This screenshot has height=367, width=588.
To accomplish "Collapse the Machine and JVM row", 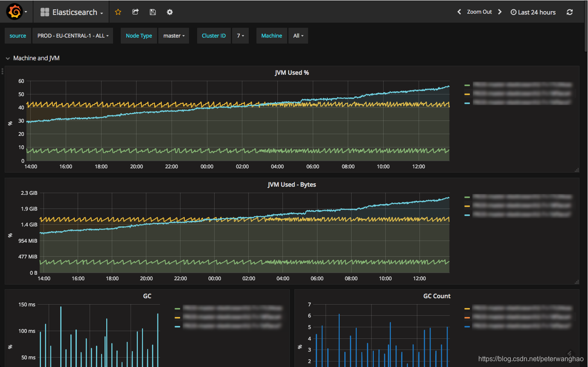I will click(8, 58).
